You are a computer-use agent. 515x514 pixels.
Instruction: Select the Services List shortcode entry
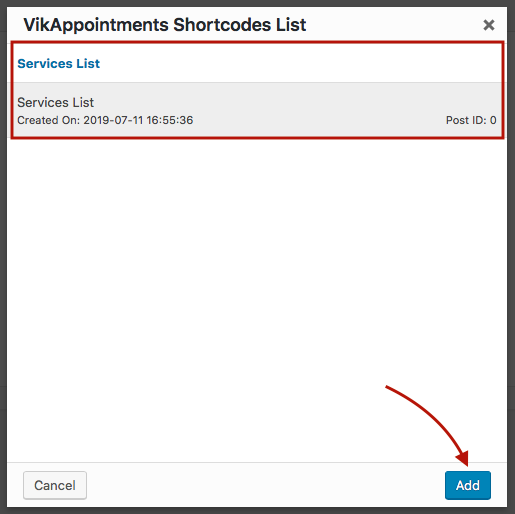[257, 110]
